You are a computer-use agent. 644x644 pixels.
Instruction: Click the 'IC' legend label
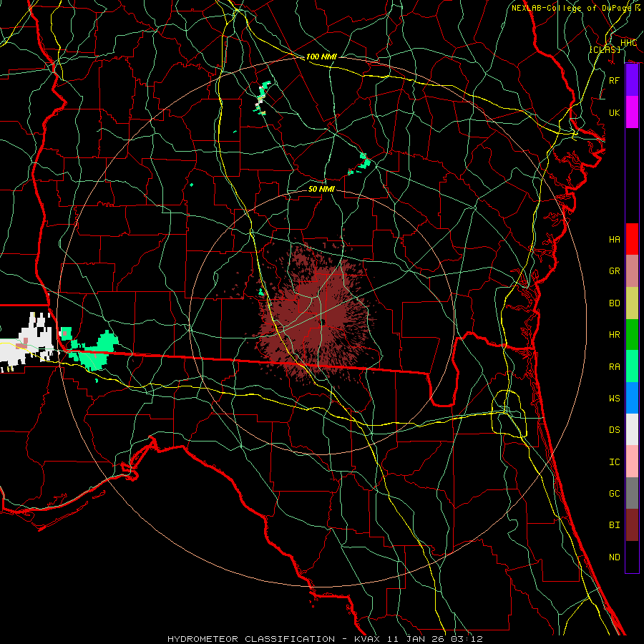614,462
